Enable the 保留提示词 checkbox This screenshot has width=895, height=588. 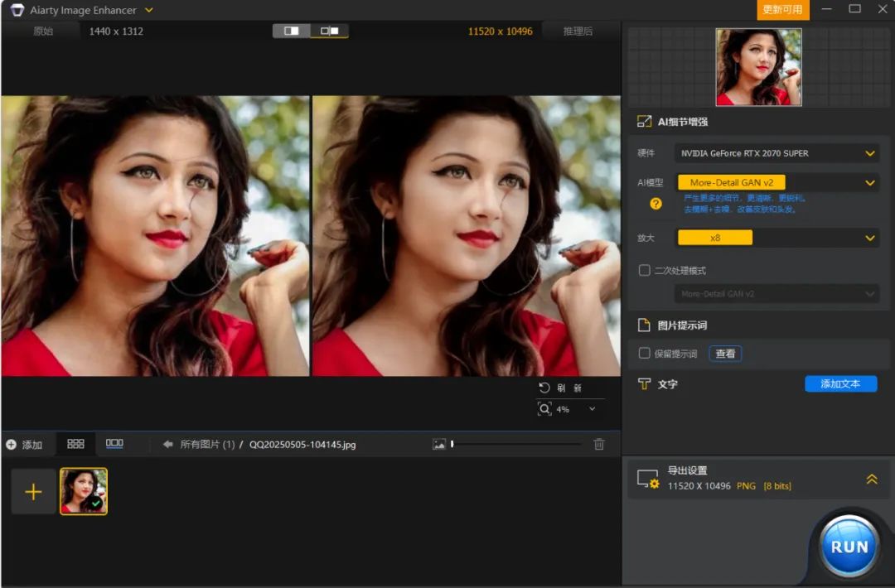645,353
